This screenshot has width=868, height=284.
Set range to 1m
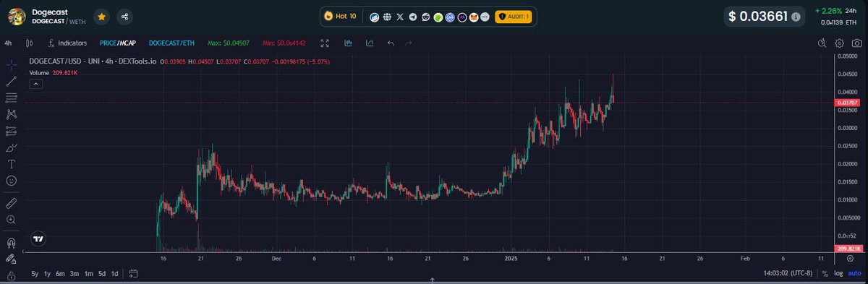click(x=88, y=274)
